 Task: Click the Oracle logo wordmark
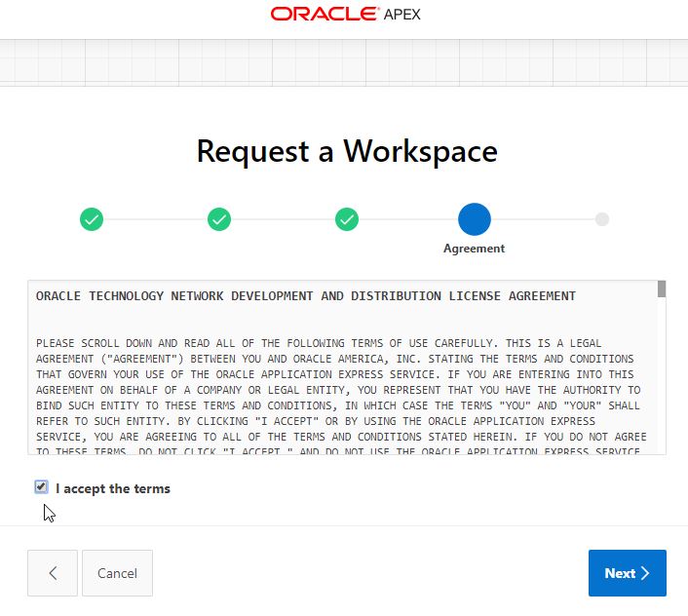pyautogui.click(x=325, y=14)
